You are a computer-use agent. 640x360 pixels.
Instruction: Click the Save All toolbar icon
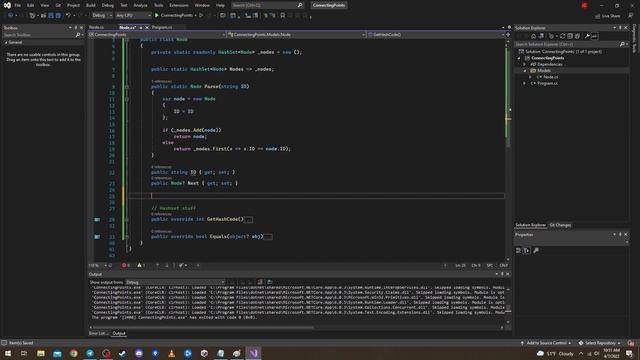(x=58, y=16)
